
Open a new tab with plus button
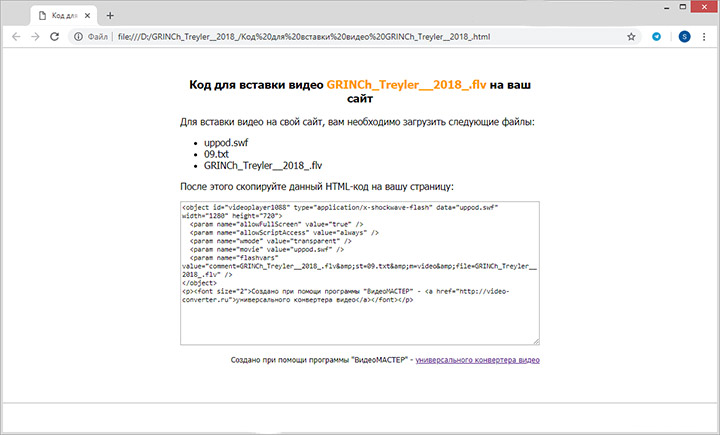pyautogui.click(x=110, y=16)
